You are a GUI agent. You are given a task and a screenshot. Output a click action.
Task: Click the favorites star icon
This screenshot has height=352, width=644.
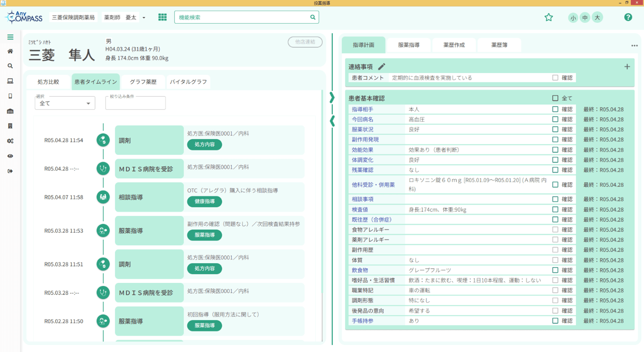(548, 18)
